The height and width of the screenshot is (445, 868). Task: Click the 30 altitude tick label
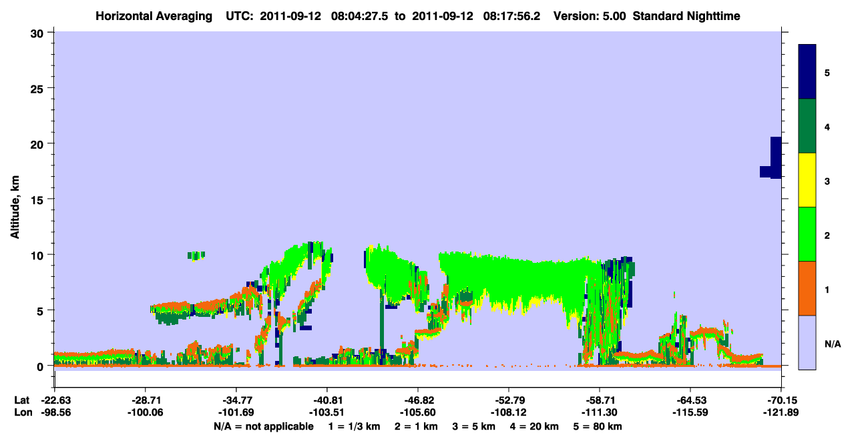click(39, 32)
